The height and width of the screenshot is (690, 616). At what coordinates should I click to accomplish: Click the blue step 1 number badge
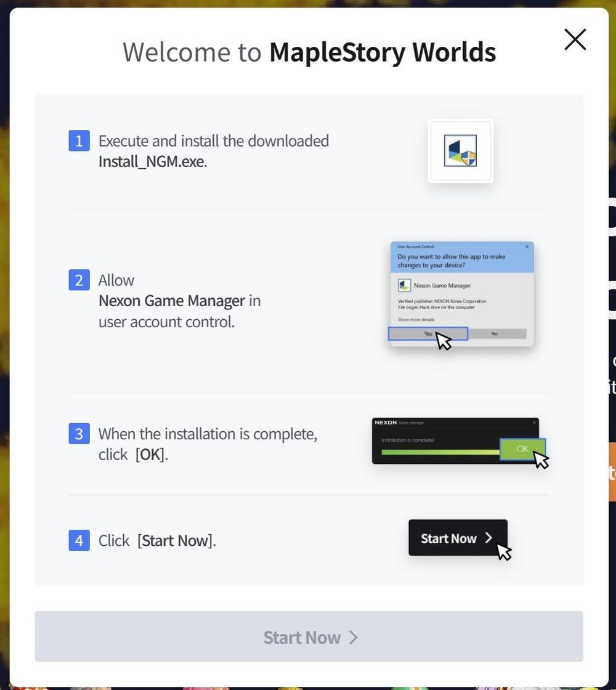[79, 140]
